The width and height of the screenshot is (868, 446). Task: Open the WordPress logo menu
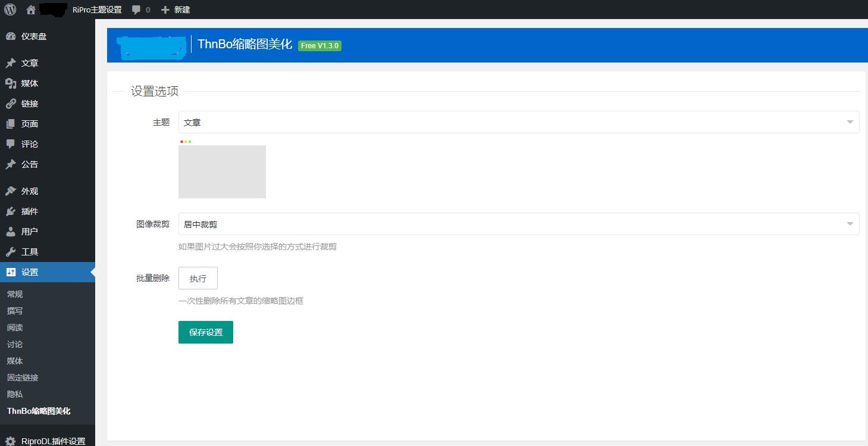(x=10, y=10)
